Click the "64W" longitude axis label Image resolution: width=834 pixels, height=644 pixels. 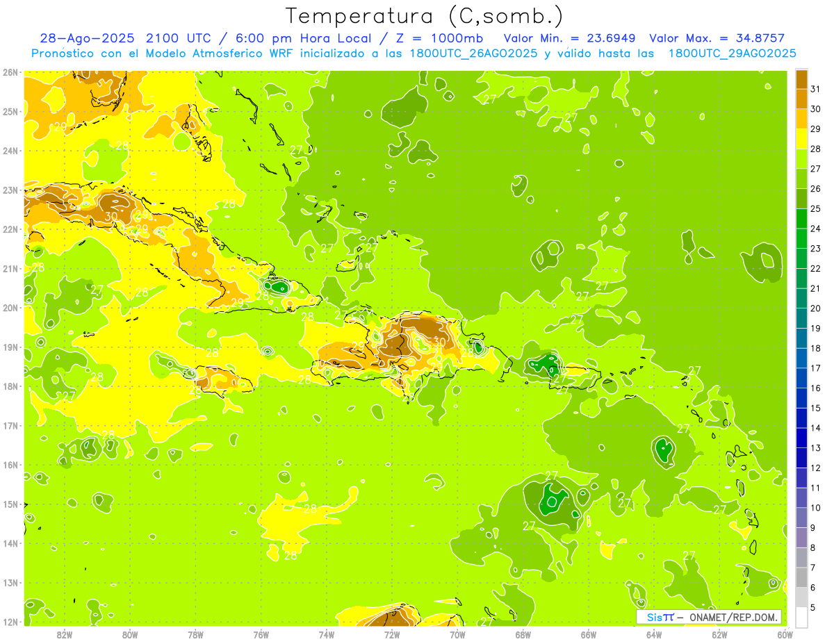click(654, 634)
